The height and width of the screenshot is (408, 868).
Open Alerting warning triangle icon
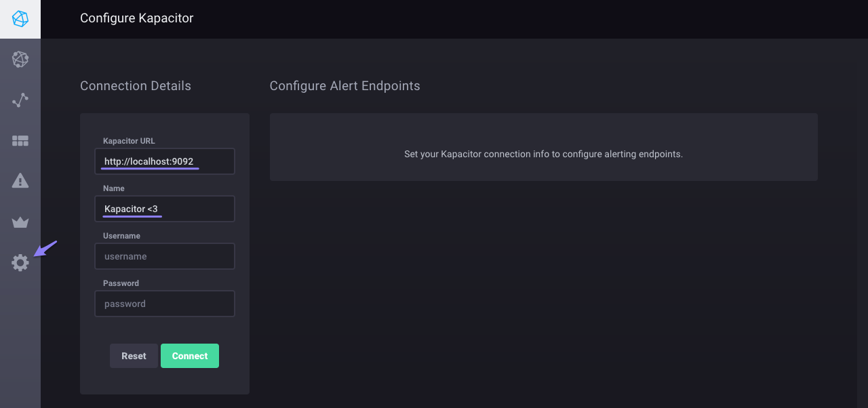coord(20,180)
